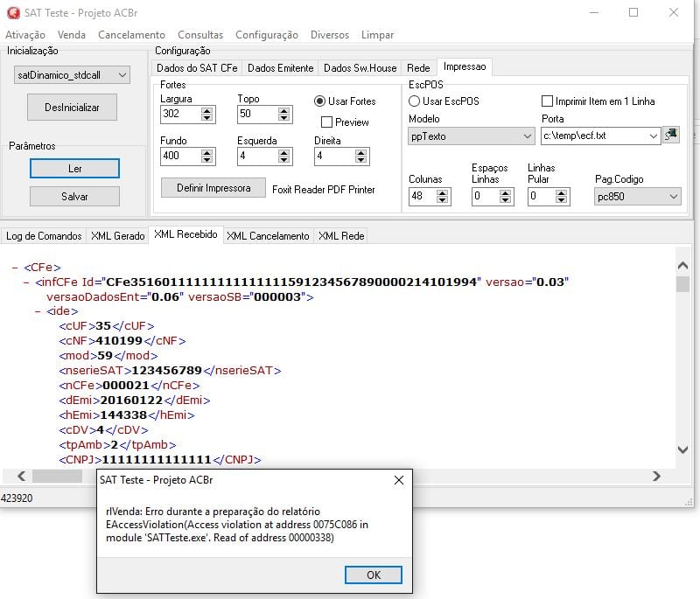The width and height of the screenshot is (700, 599).
Task: Open the Cancelamento menu
Action: click(x=132, y=35)
